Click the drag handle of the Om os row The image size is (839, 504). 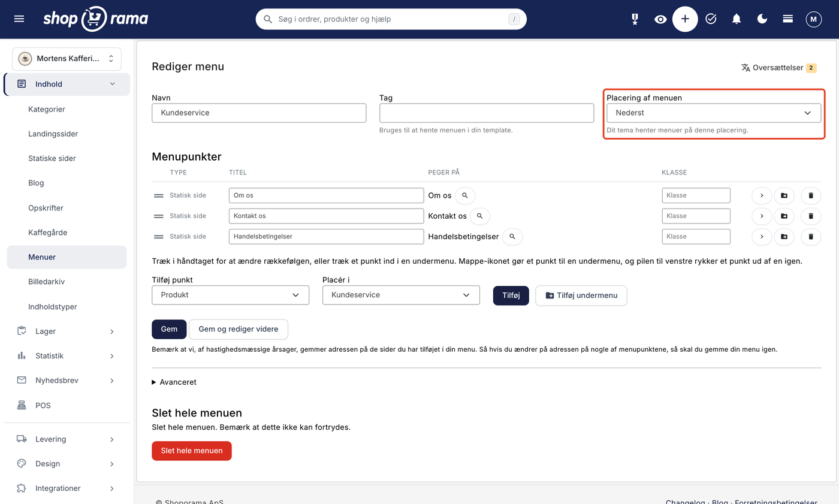pyautogui.click(x=159, y=195)
